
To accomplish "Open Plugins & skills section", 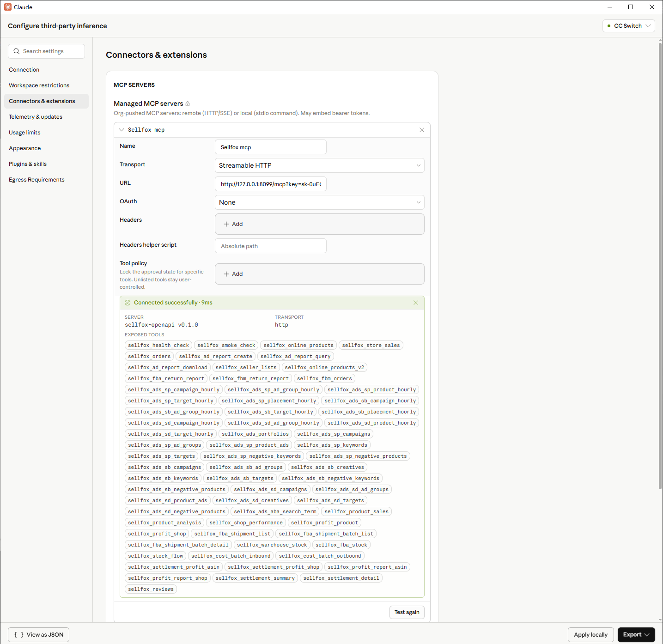I will [x=46, y=164].
